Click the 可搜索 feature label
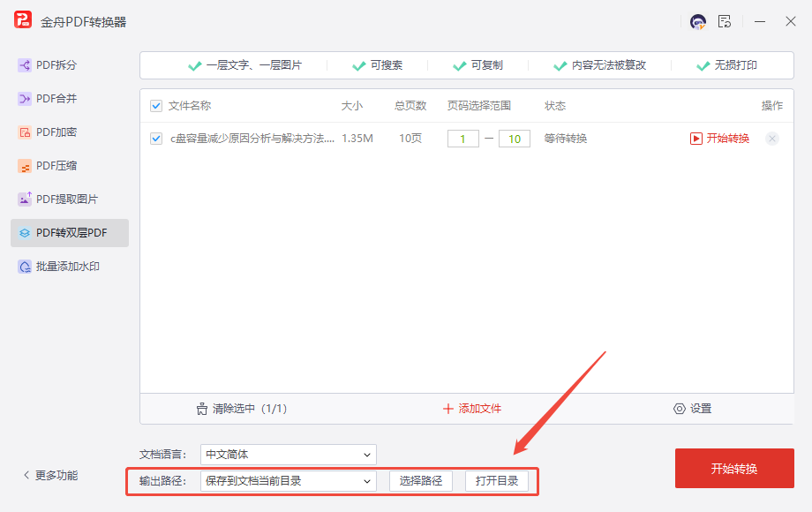Image resolution: width=812 pixels, height=512 pixels. point(387,65)
